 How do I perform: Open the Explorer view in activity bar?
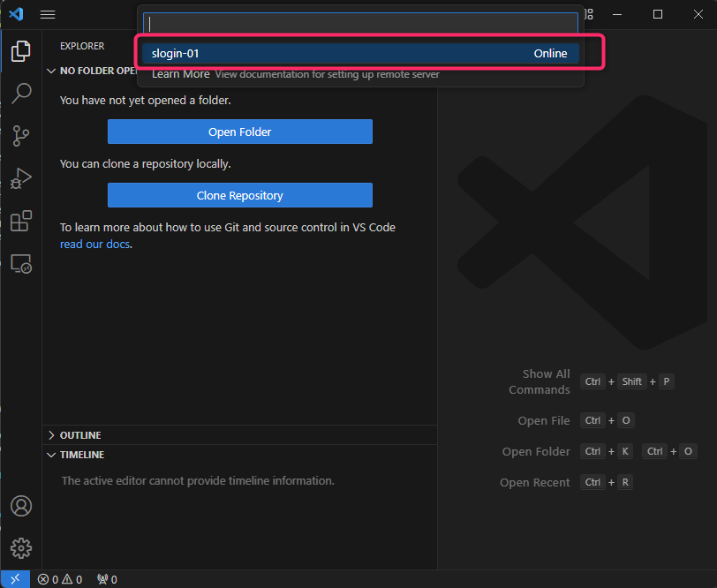point(20,50)
